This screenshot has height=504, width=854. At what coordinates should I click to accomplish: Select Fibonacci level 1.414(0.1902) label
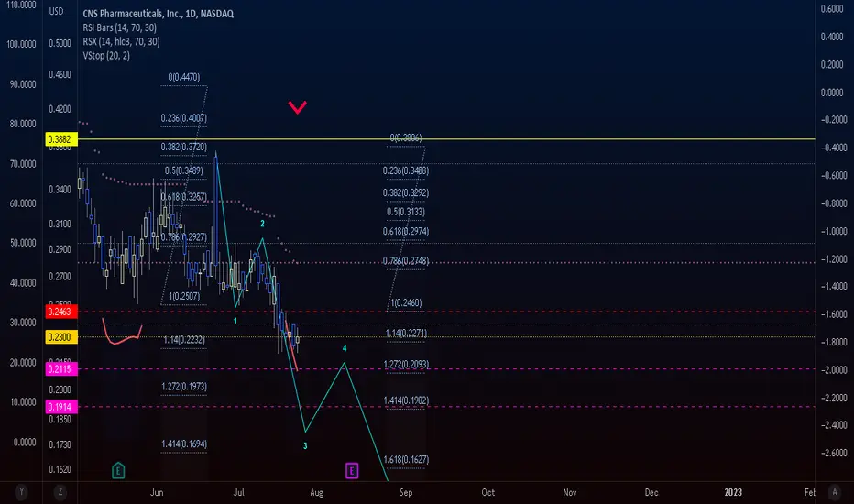406,400
